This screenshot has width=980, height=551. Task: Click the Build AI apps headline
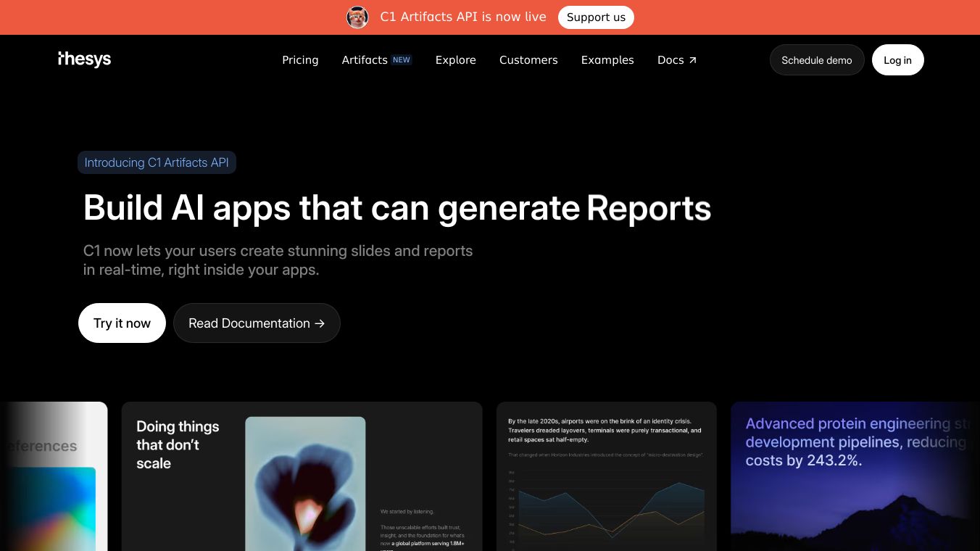[397, 208]
